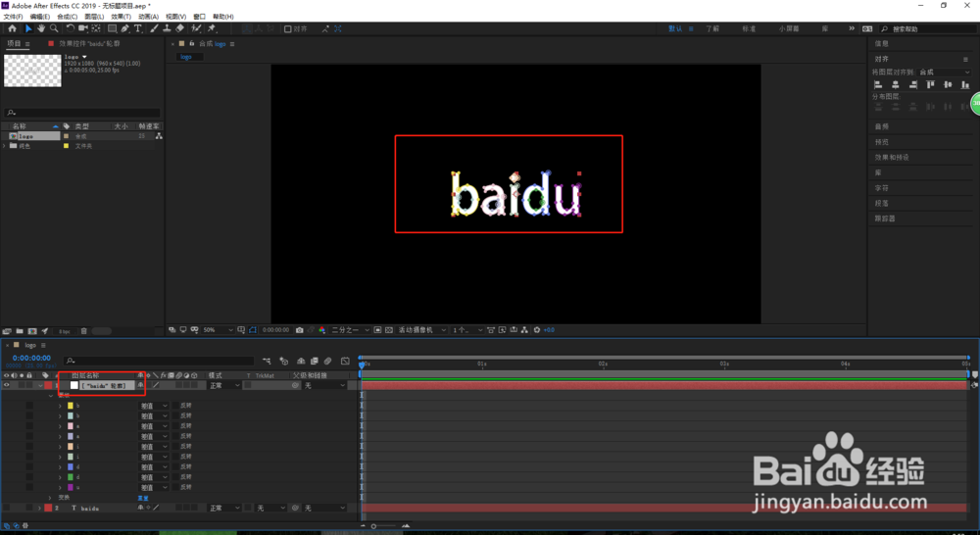Click the blue 重置 reset link
The height and width of the screenshot is (535, 980).
click(143, 498)
